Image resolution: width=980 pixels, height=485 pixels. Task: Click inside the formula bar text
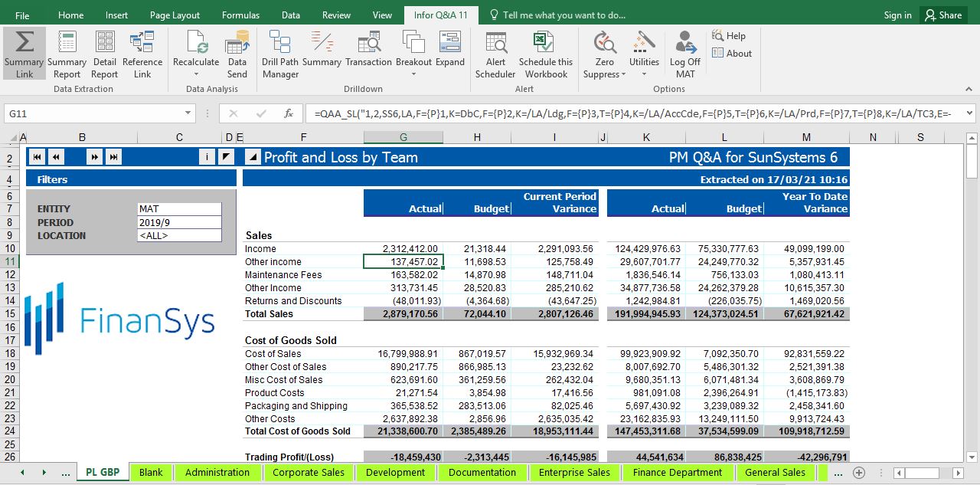(633, 113)
